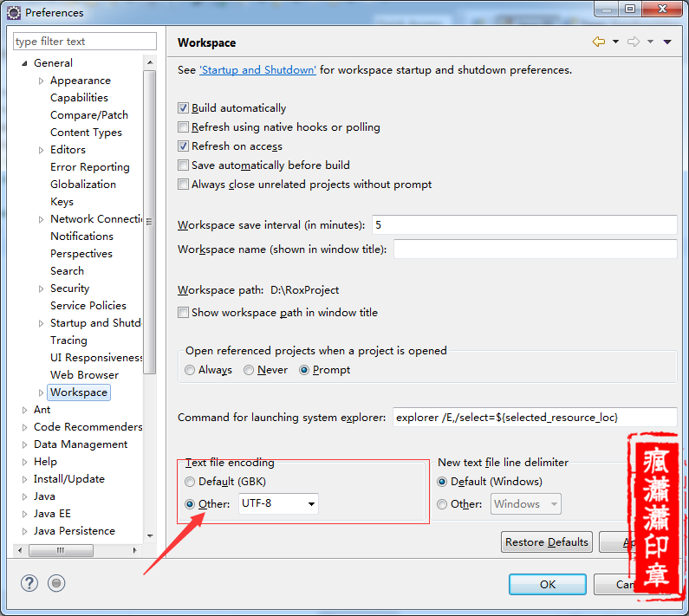Screen dimensions: 689x616
Task: Click in the type filter text field
Action: pyautogui.click(x=85, y=42)
